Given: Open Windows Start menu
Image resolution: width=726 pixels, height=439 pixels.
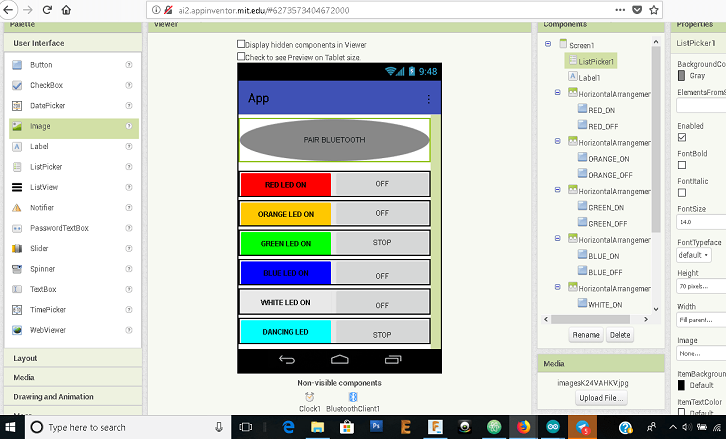Looking at the screenshot, I should click(10, 427).
